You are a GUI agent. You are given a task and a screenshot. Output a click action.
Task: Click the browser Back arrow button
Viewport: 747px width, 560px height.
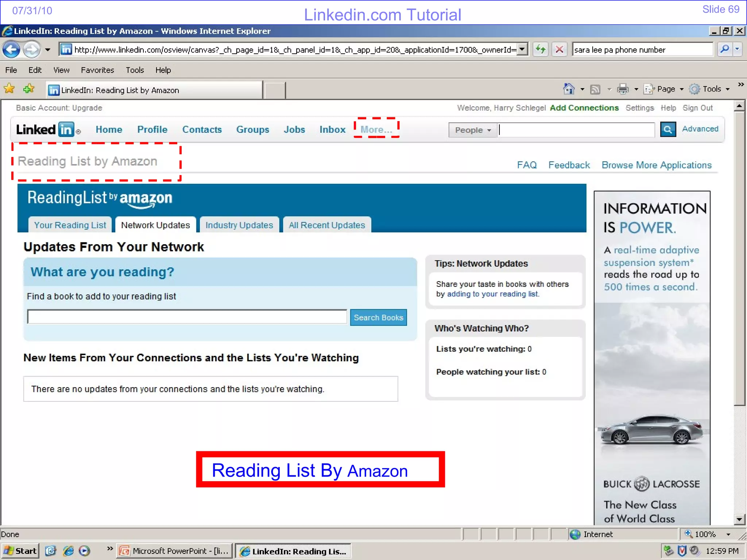coord(11,49)
